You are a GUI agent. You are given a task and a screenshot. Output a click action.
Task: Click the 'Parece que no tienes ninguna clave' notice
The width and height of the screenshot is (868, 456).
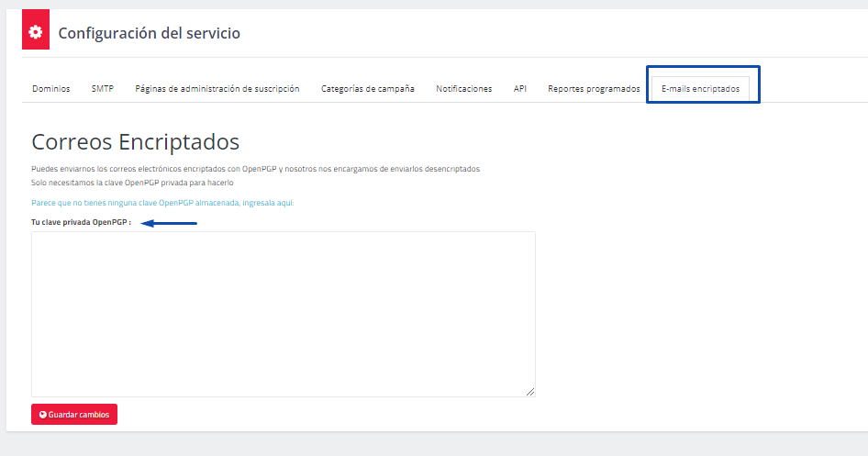[x=162, y=202]
